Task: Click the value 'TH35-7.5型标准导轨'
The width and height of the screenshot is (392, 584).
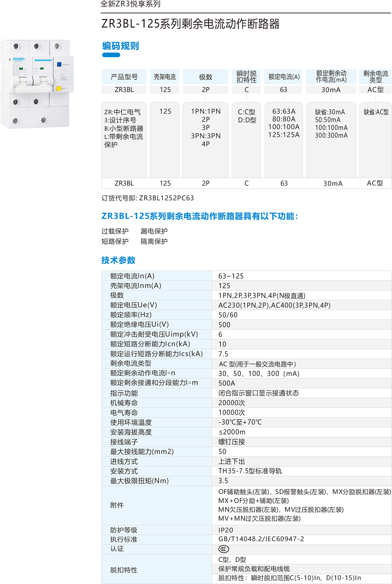Action: point(250,471)
